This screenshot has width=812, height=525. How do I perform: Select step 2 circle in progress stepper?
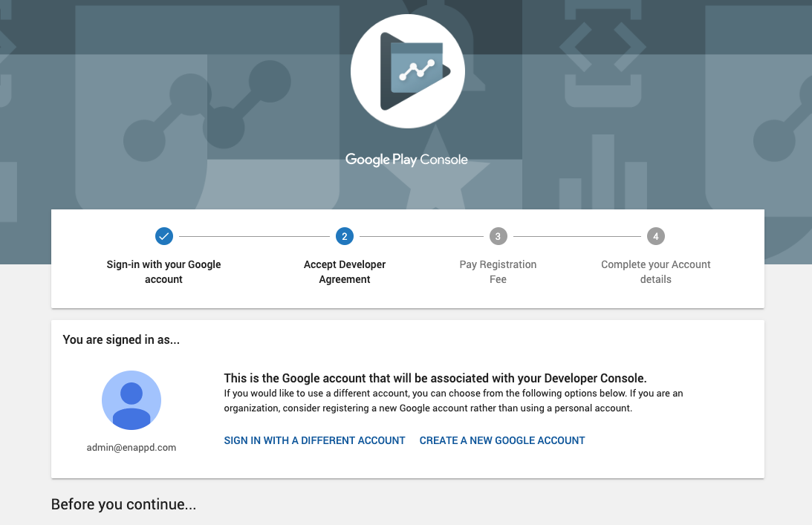coord(345,237)
